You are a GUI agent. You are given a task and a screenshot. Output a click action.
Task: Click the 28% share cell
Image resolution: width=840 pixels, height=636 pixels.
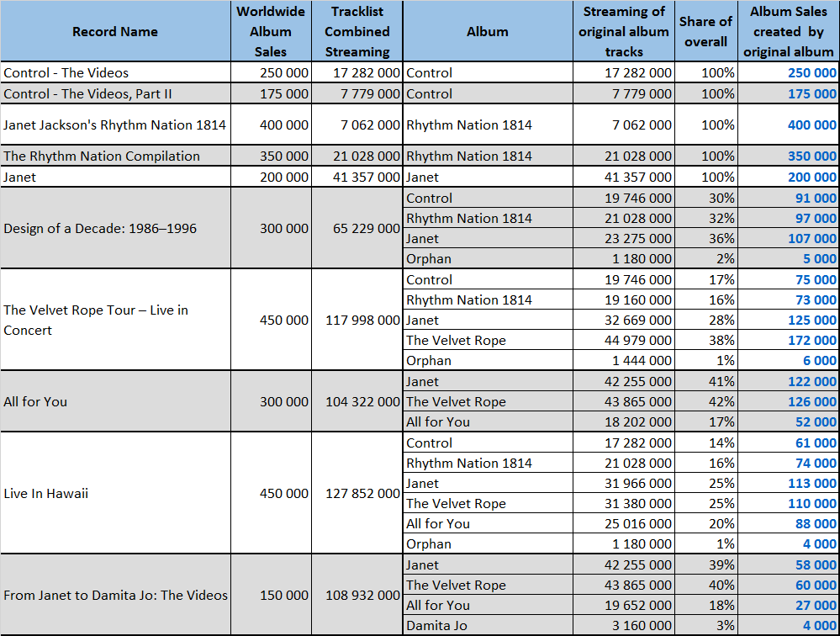pyautogui.click(x=706, y=320)
